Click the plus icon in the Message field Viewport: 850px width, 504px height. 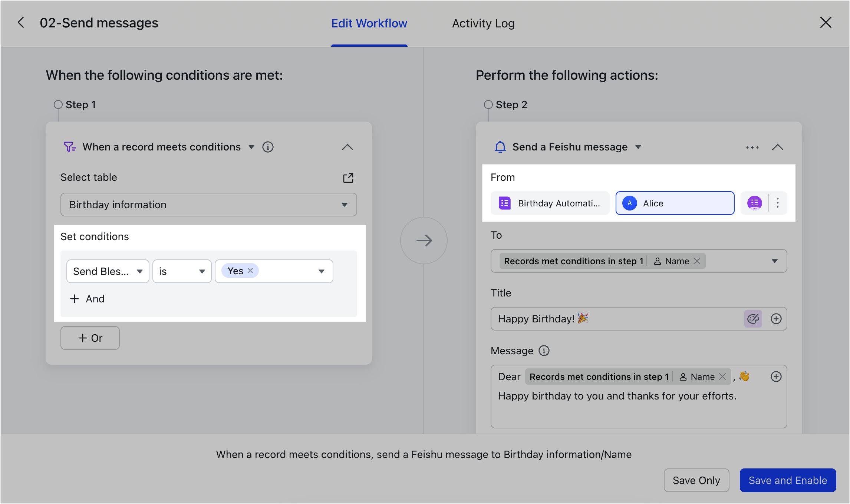776,377
